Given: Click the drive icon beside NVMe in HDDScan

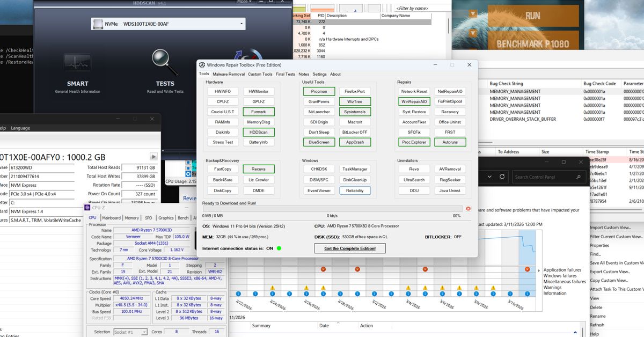Looking at the screenshot, I should 98,24.
